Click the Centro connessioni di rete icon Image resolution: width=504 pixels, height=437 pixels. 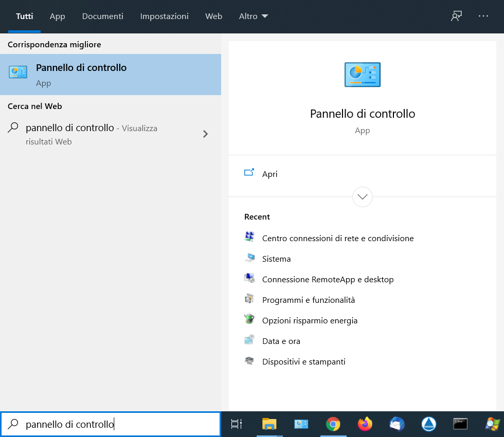(x=249, y=237)
